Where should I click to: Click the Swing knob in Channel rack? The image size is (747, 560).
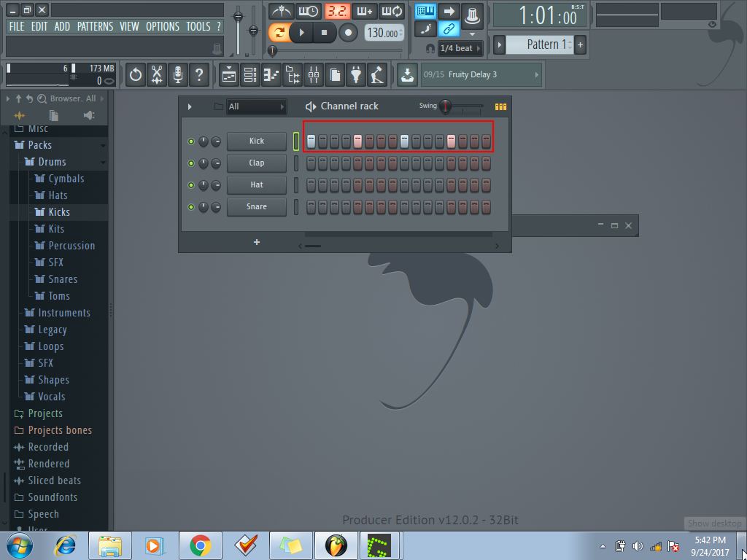tap(445, 106)
